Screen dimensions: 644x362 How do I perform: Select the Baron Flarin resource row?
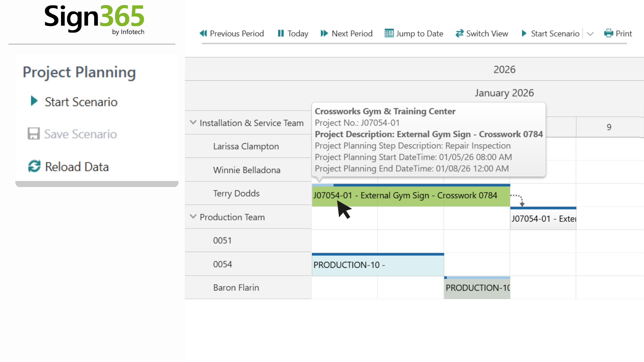(x=236, y=288)
